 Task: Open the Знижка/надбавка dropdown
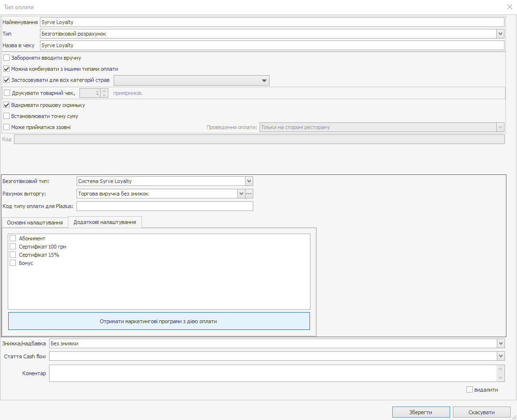coord(501,343)
